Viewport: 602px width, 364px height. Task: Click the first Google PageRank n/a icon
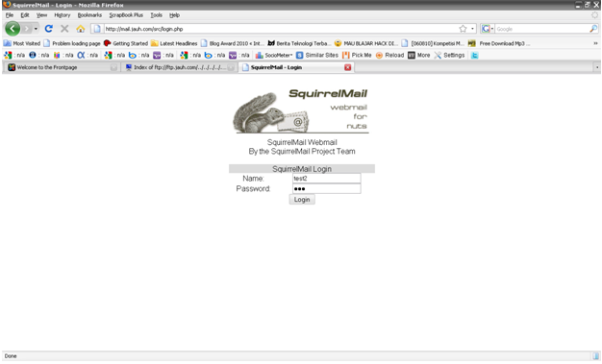tap(8, 56)
